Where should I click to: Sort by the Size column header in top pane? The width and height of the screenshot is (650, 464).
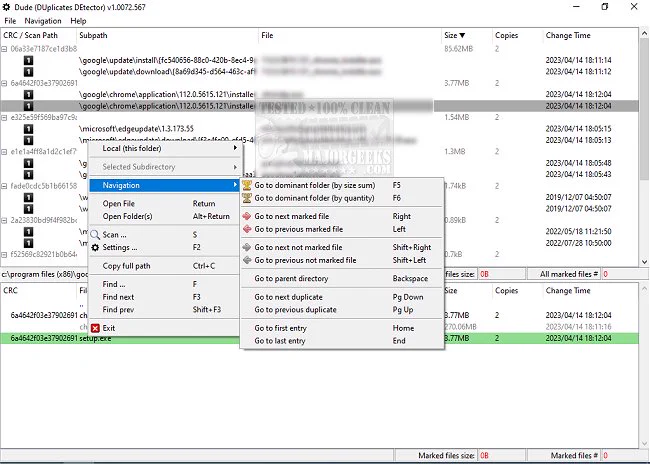pyautogui.click(x=466, y=35)
